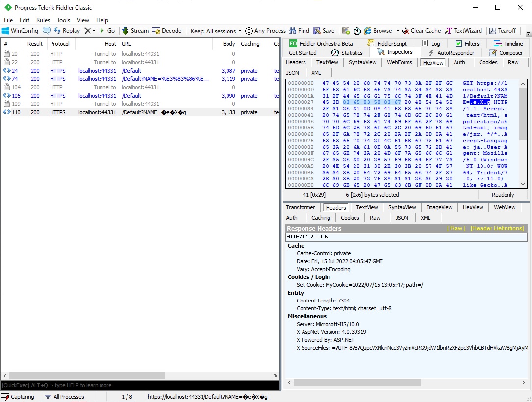
Task: Open the File menu
Action: tap(8, 20)
